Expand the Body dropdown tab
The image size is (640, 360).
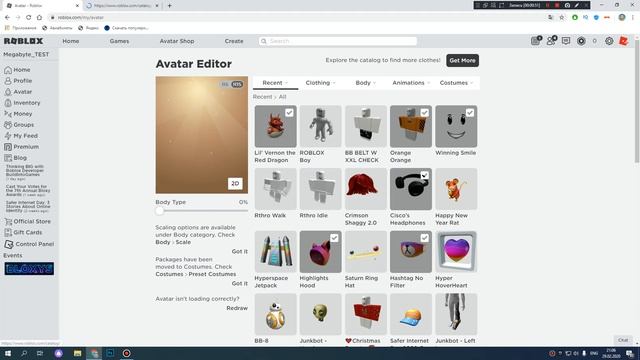[x=365, y=83]
